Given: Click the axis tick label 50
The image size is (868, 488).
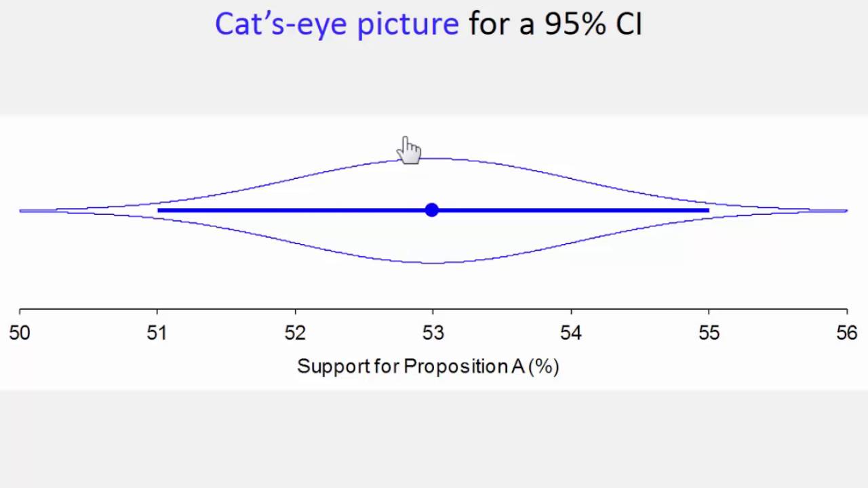Looking at the screenshot, I should click(20, 333).
